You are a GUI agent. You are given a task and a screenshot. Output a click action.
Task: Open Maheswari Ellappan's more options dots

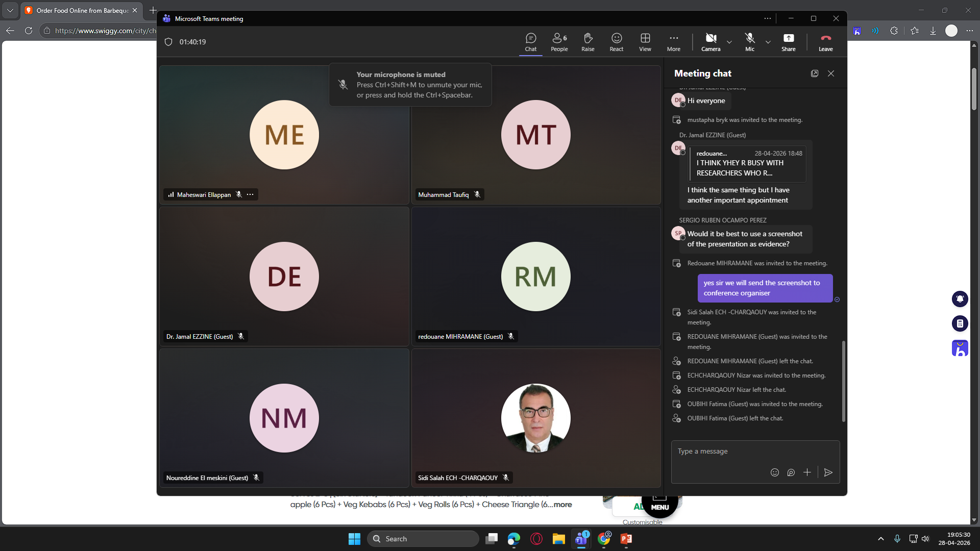point(250,194)
